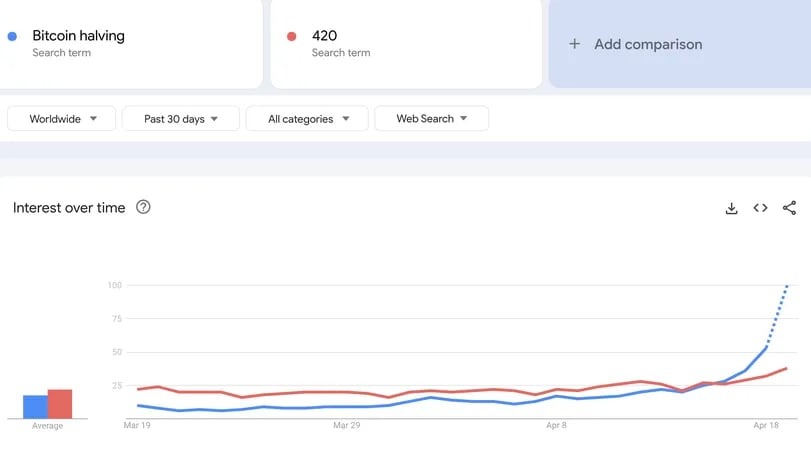
Task: Select the blue dot beside Bitcoin halving
Action: 12,36
